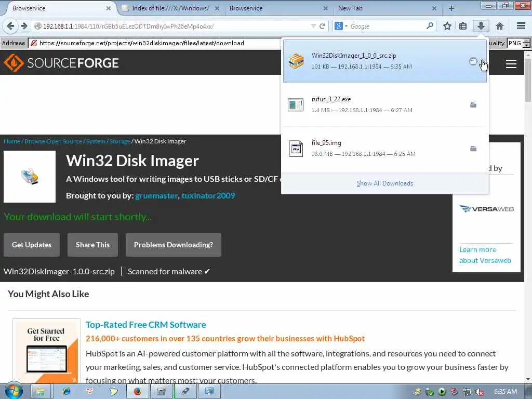
Task: Click the file_95.img download entry
Action: click(385, 148)
